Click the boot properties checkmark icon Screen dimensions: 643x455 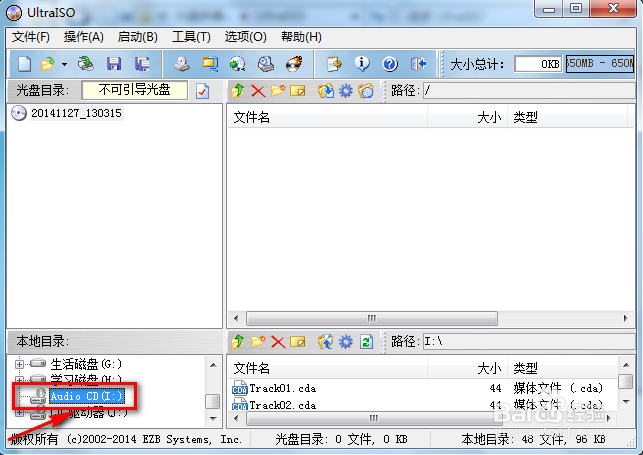202,91
